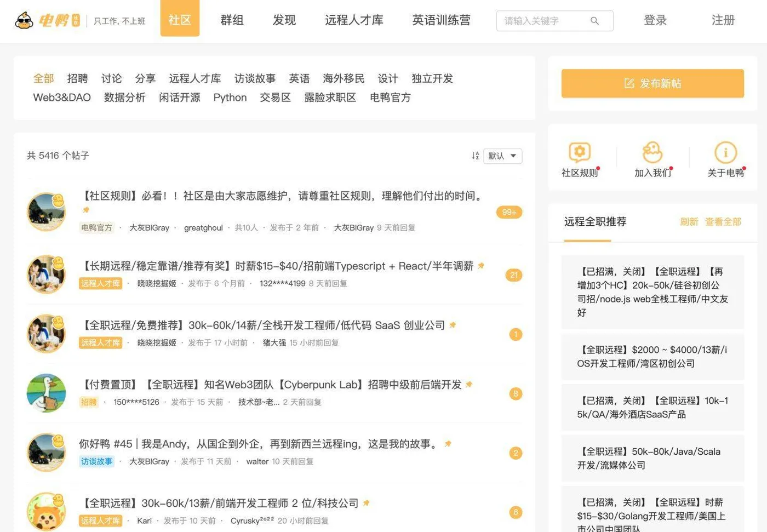This screenshot has height=532, width=767.
Task: Click the 访谈故事 tag on Andy post
Action: point(97,461)
